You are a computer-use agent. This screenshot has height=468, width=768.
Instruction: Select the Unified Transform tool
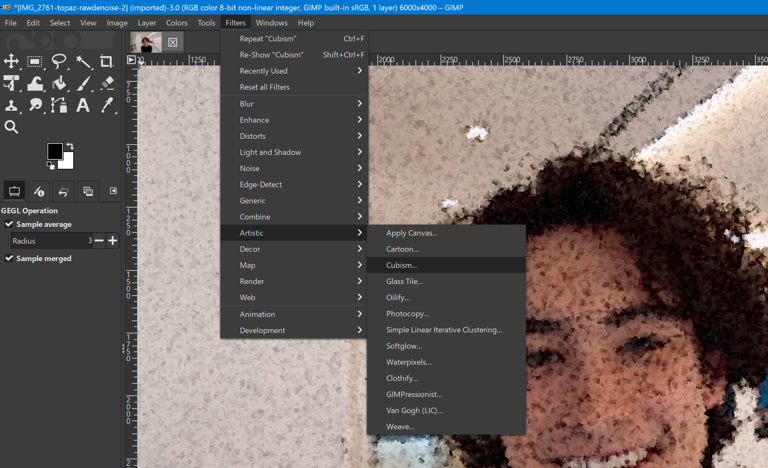[11, 83]
